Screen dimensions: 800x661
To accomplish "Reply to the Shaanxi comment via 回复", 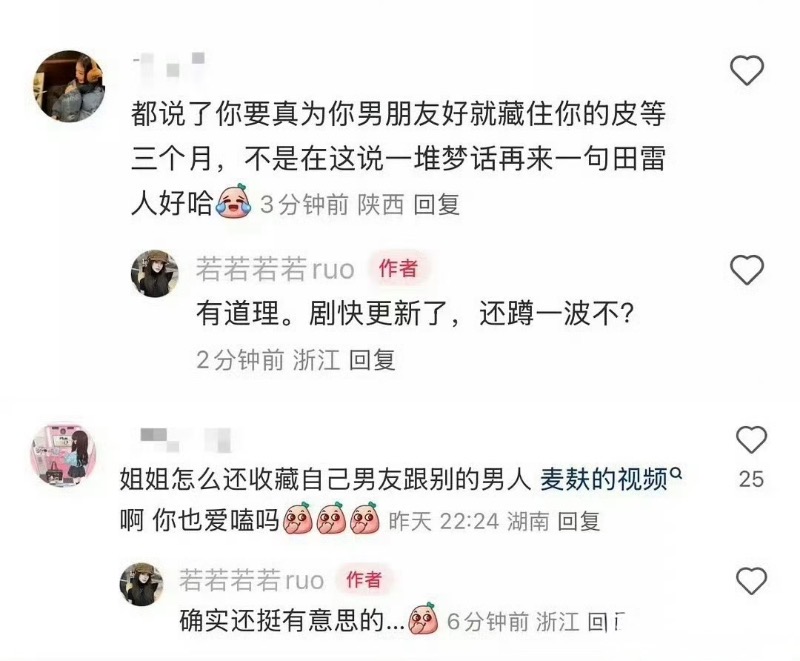I will tap(437, 205).
